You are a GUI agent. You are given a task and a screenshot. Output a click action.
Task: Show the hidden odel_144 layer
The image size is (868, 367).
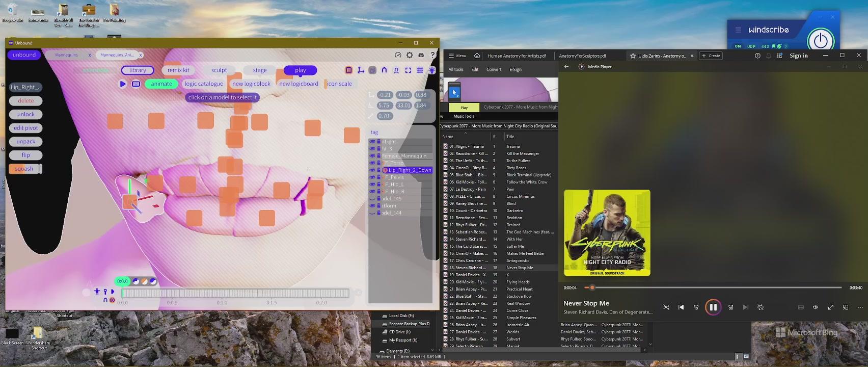372,213
